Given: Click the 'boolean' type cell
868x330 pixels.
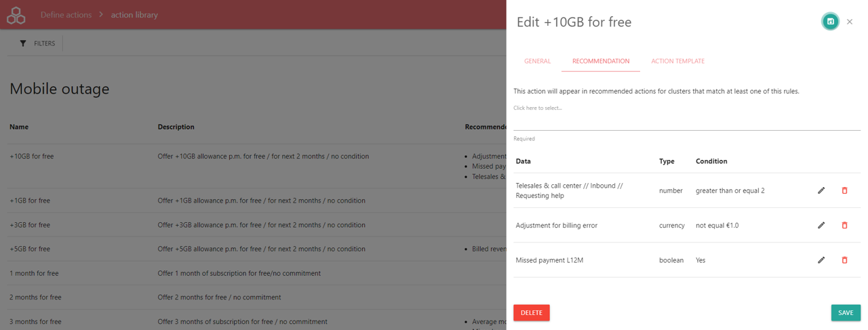Looking at the screenshot, I should [671, 260].
